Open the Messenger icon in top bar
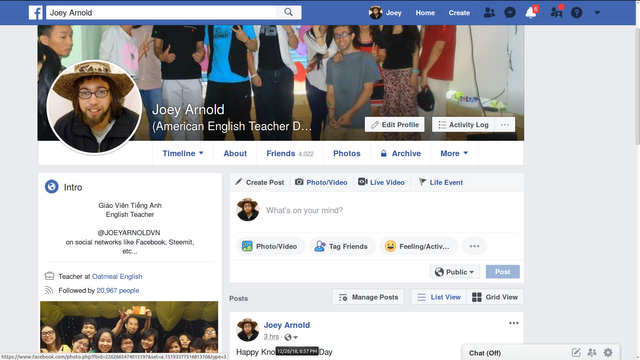The height and width of the screenshot is (360, 640). click(510, 13)
